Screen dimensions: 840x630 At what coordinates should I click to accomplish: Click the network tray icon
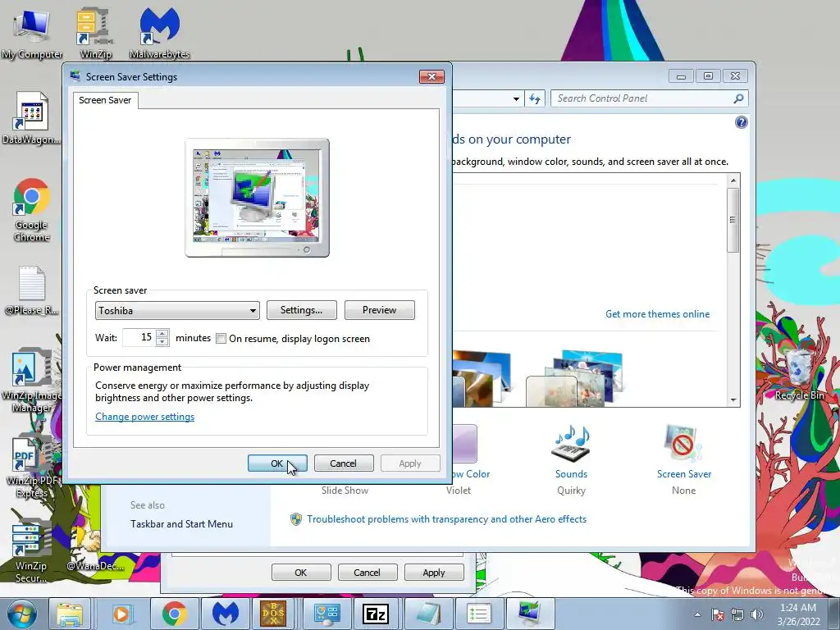pos(737,614)
